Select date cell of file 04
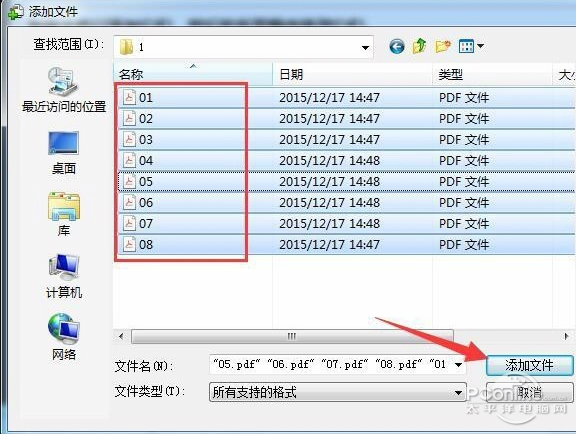This screenshot has height=434, width=576. [x=329, y=160]
